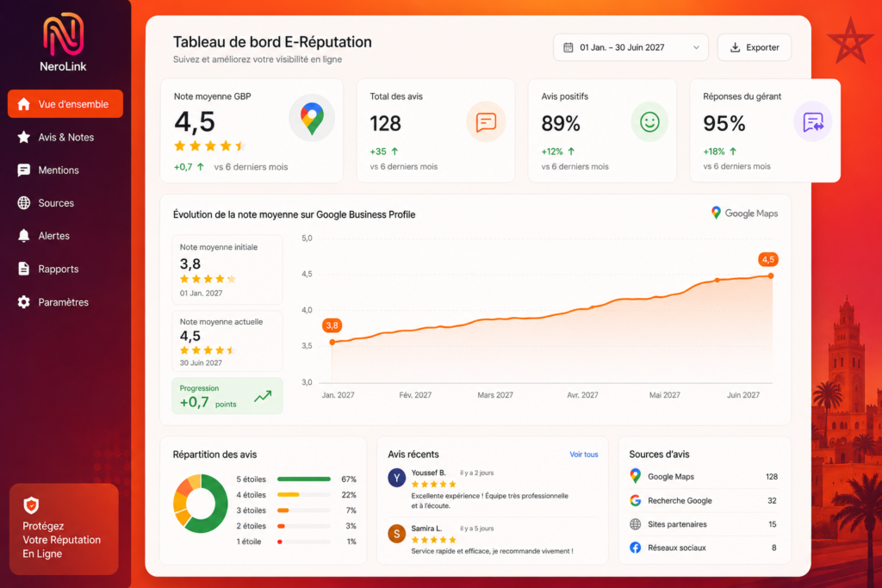
Task: Click the chevron arrow of the date selector
Action: [696, 48]
